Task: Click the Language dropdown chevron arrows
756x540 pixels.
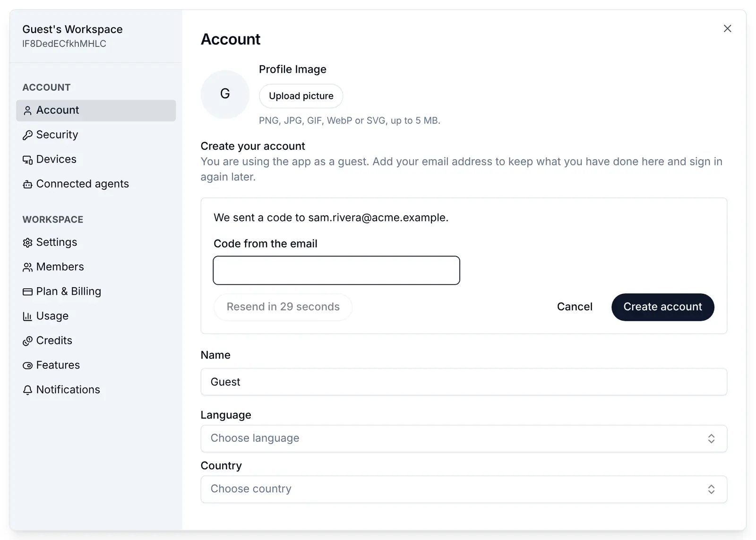Action: click(711, 438)
